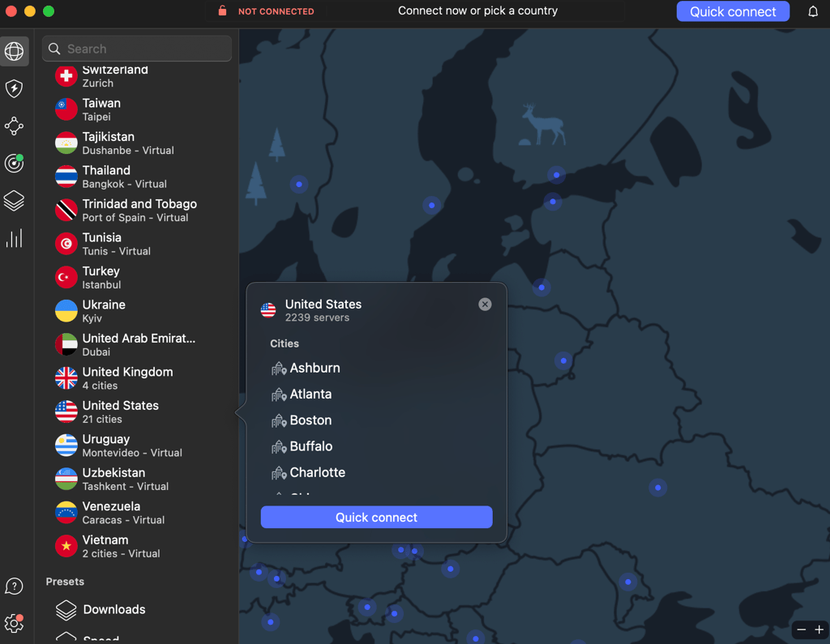
Task: Click the Switzerland flag icon
Action: [66, 75]
